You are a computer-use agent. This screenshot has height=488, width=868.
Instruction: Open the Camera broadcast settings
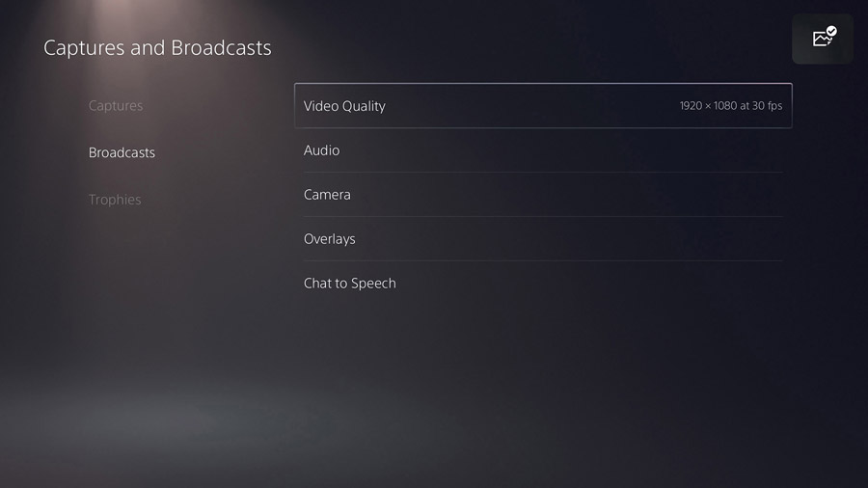click(x=543, y=194)
